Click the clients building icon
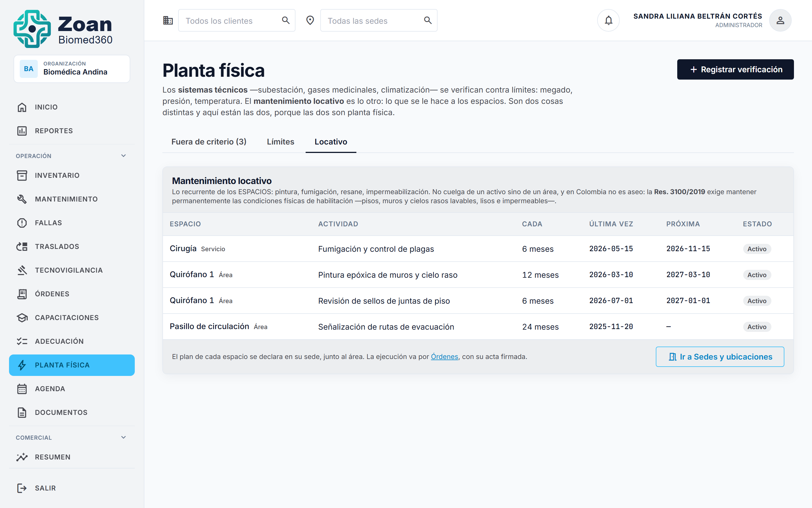 [168, 21]
